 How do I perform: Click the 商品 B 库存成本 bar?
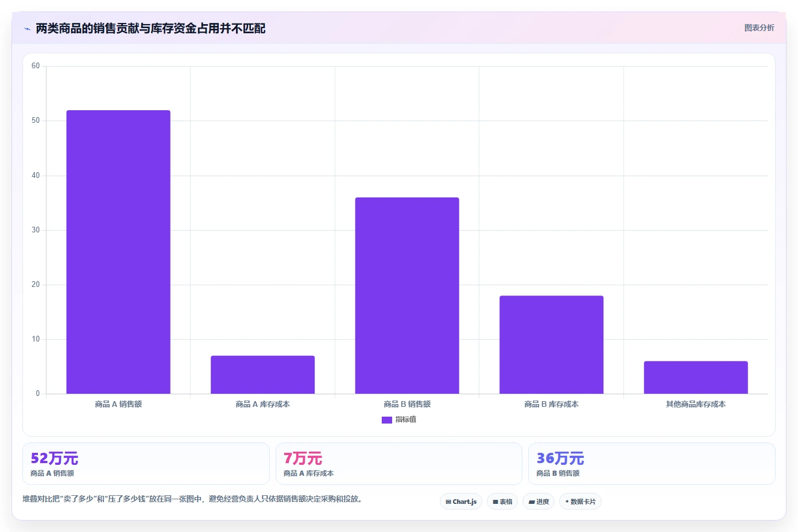[551, 345]
